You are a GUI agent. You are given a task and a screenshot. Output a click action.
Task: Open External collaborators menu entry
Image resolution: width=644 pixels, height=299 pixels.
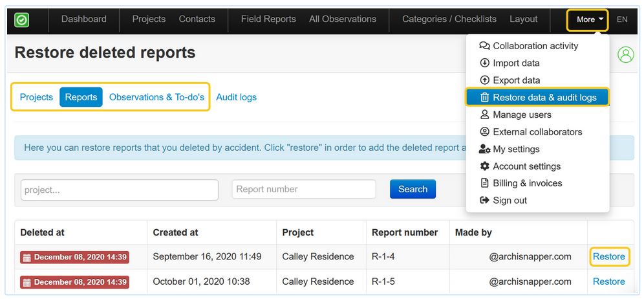point(537,132)
